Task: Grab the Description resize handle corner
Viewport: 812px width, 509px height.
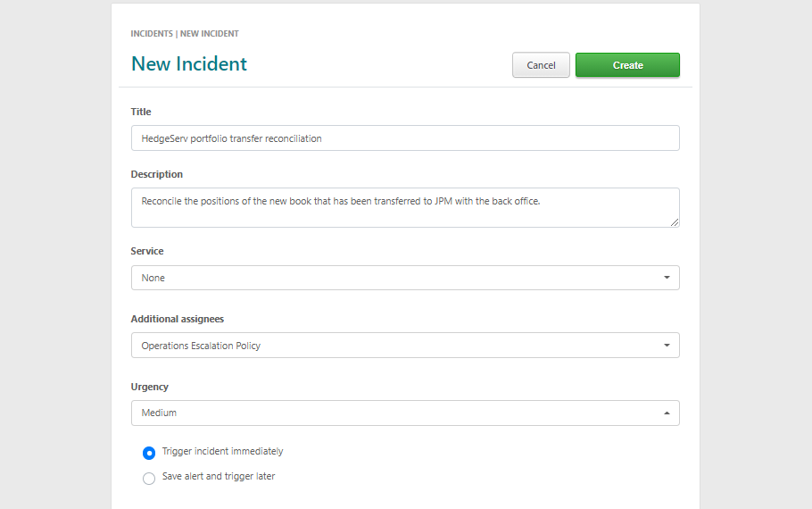Action: pyautogui.click(x=674, y=222)
